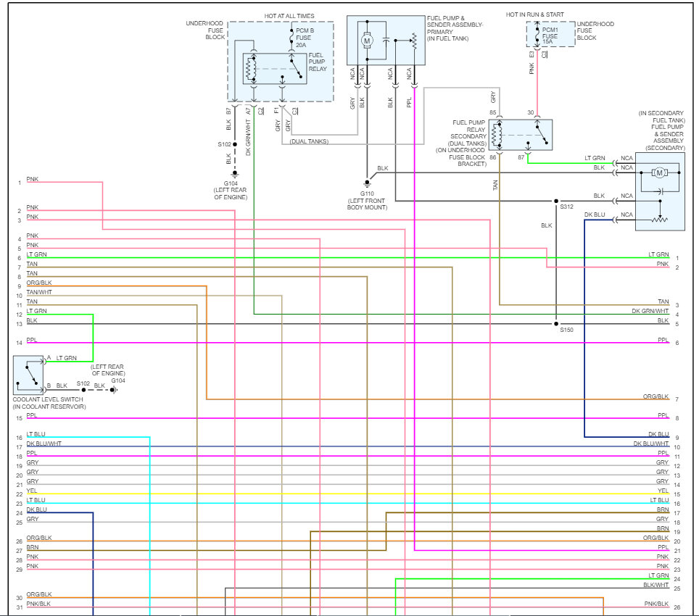This screenshot has height=616, width=699.
Task: Click the S150 splice dot
Action: 556,324
